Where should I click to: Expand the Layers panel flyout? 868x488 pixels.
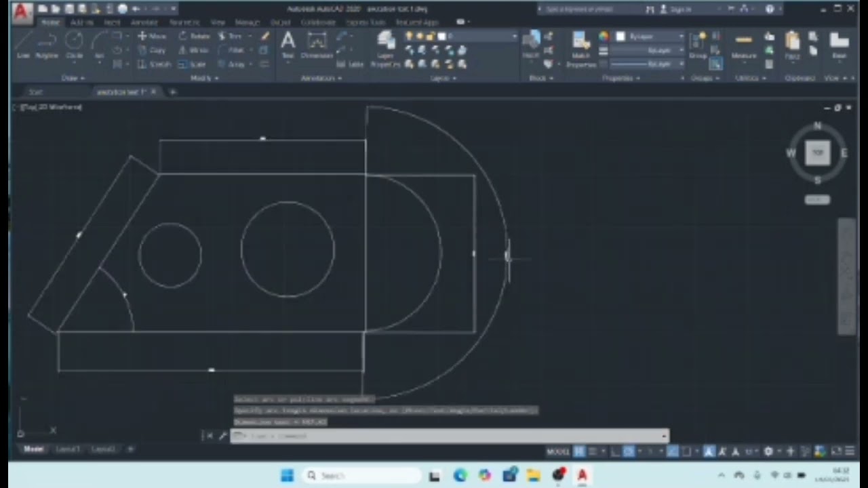point(443,78)
